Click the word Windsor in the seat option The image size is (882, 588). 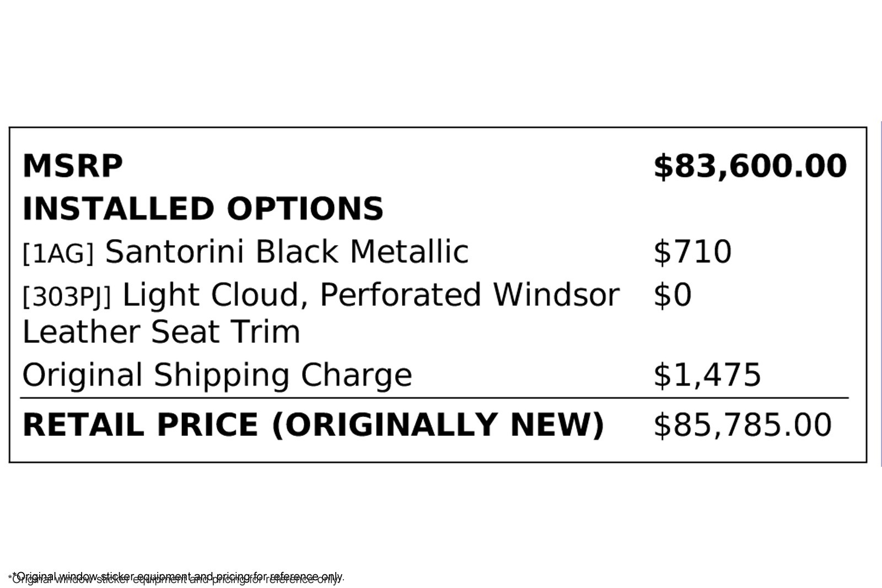556,295
